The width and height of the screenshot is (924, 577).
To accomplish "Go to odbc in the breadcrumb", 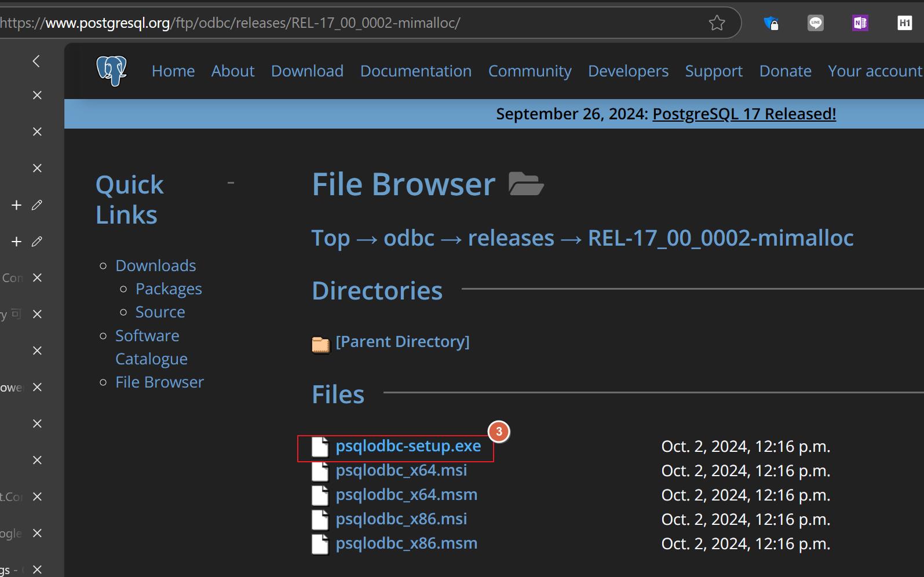I will coord(409,238).
